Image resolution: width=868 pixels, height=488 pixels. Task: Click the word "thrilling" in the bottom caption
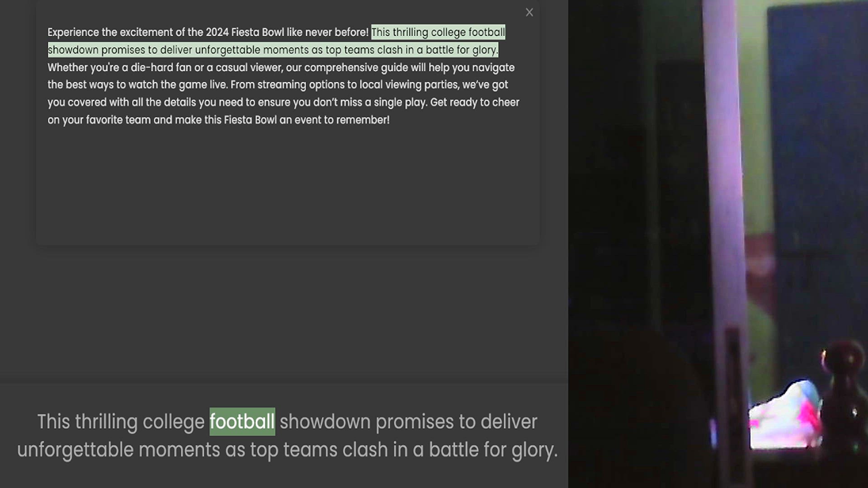106,422
